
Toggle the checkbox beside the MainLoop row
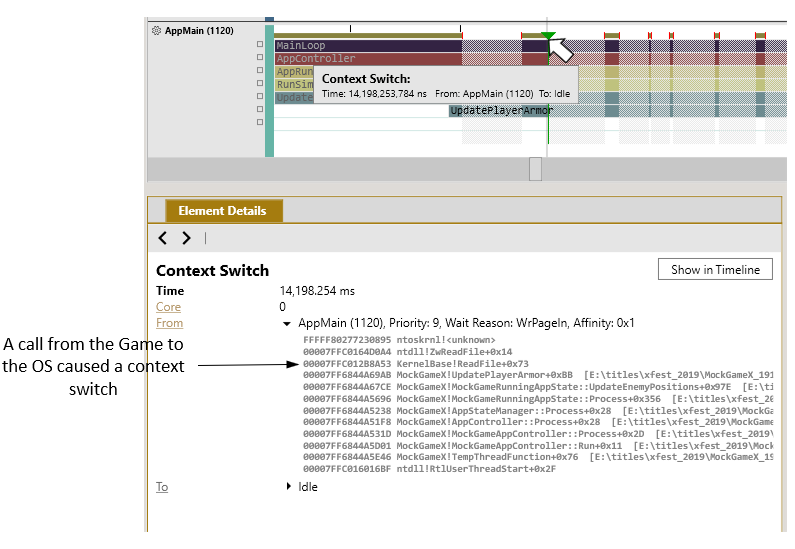(260, 45)
